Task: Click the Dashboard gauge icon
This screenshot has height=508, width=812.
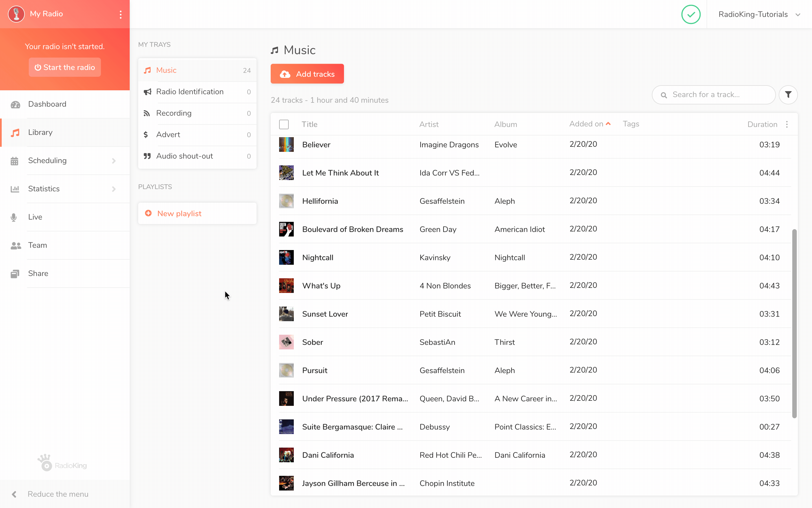Action: (x=15, y=104)
